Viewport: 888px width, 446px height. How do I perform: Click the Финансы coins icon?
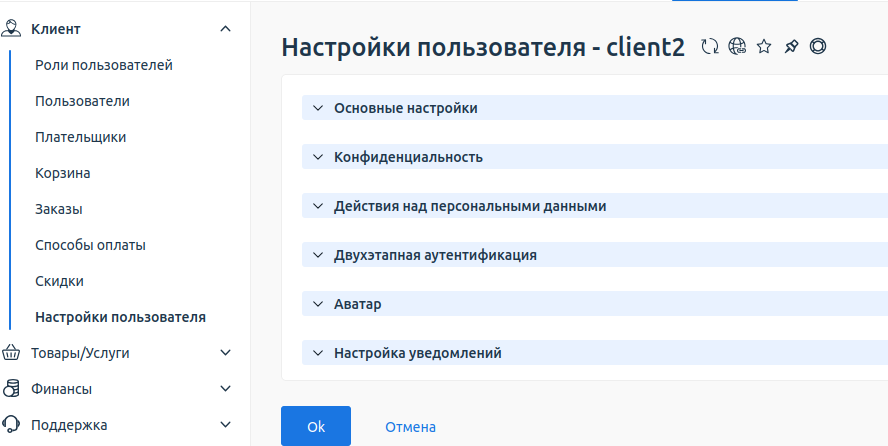12,389
